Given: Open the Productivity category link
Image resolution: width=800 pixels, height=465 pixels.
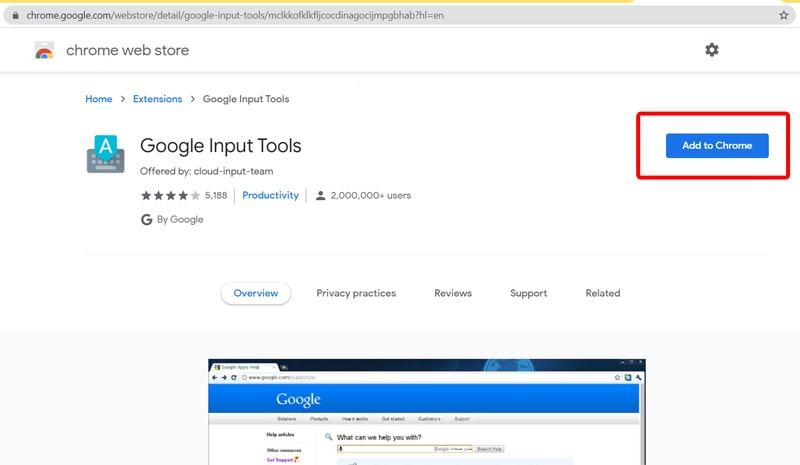Looking at the screenshot, I should 270,195.
